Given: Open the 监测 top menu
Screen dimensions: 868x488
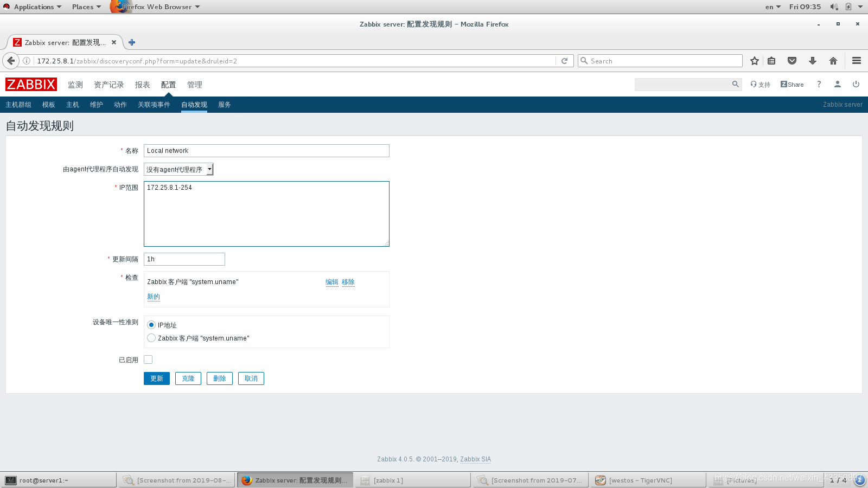Looking at the screenshot, I should 75,85.
